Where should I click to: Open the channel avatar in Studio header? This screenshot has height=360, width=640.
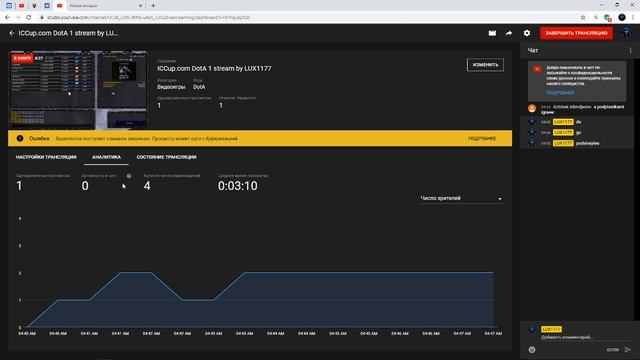pyautogui.click(x=626, y=33)
